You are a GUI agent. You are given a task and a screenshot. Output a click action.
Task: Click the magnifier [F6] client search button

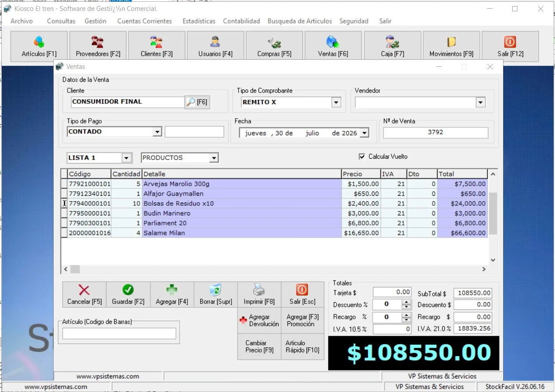coord(197,102)
